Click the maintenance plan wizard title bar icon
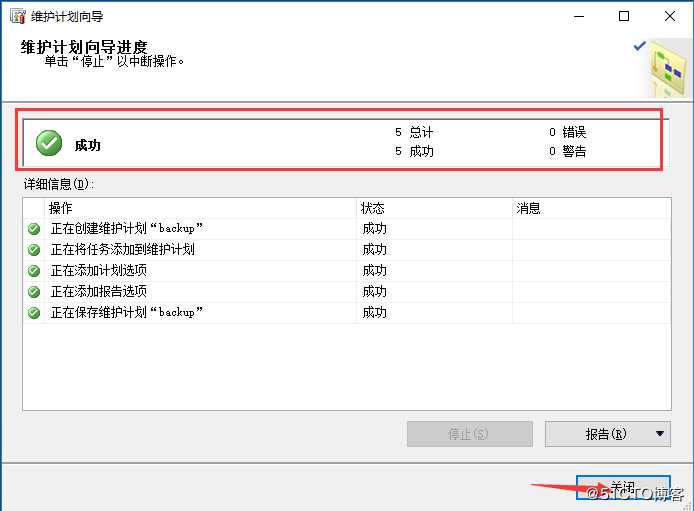Screen dimensions: 694x511 click(18, 16)
